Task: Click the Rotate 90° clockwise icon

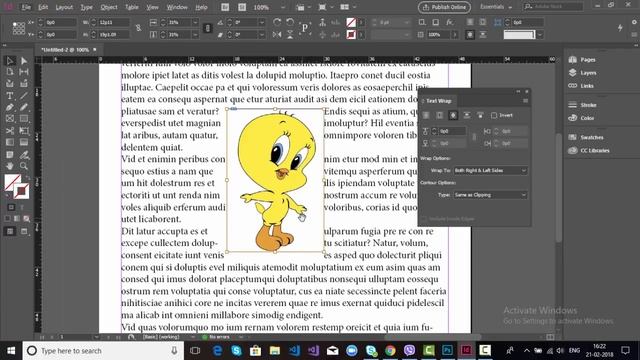Action: click(x=277, y=22)
